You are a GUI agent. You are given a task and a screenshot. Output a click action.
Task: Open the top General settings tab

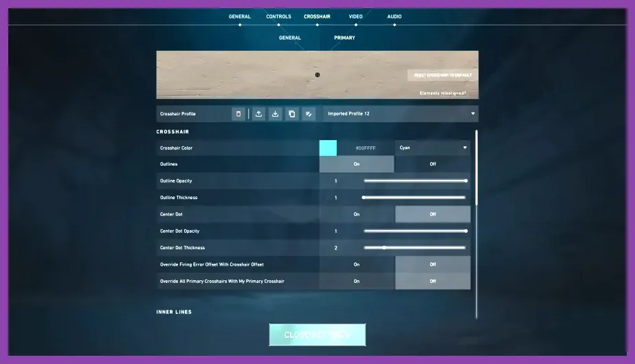[x=240, y=16]
